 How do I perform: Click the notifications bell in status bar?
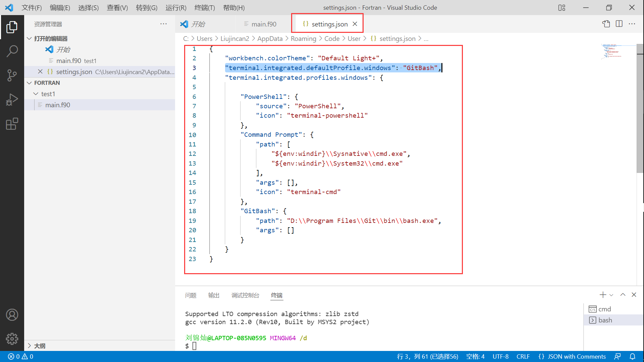pos(632,357)
